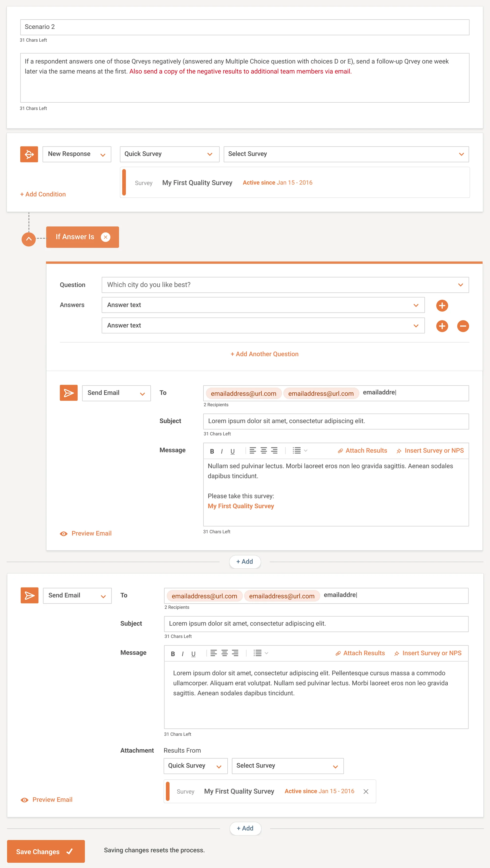Open the second Send Email action dropdown
This screenshot has height=868, width=490.
pyautogui.click(x=77, y=595)
